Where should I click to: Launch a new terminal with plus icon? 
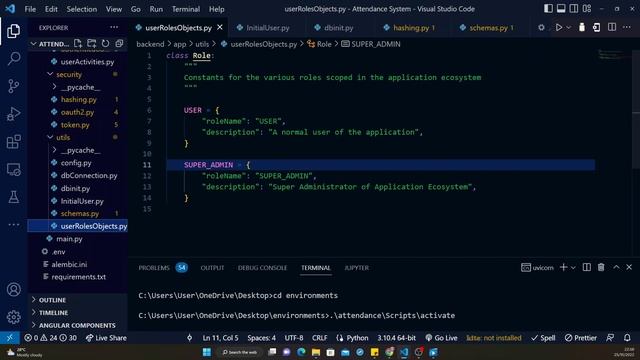[x=564, y=267]
